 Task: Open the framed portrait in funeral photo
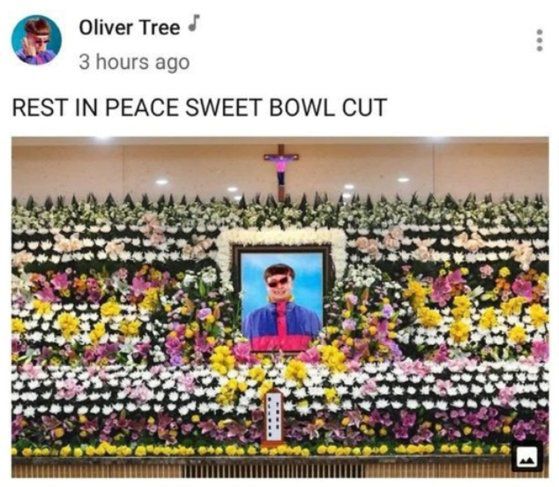[x=282, y=299]
